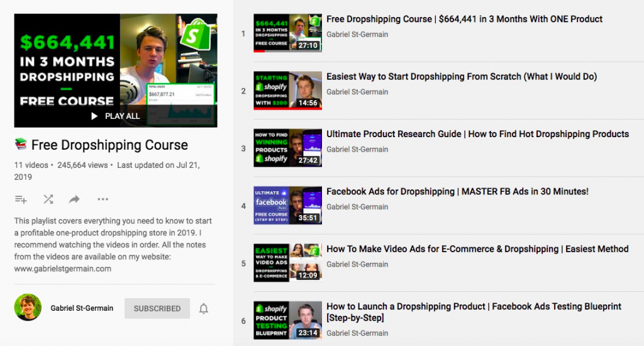
Task: Click the playlist description paragraph
Action: tap(113, 245)
